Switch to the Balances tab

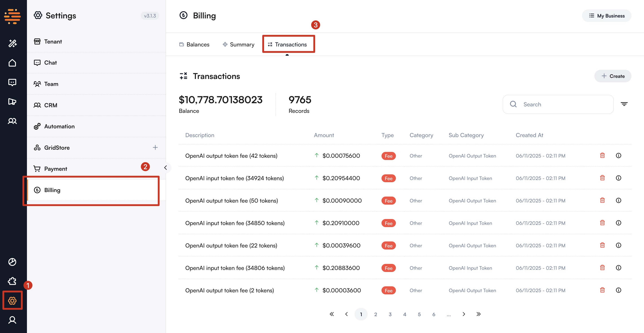[x=194, y=44]
